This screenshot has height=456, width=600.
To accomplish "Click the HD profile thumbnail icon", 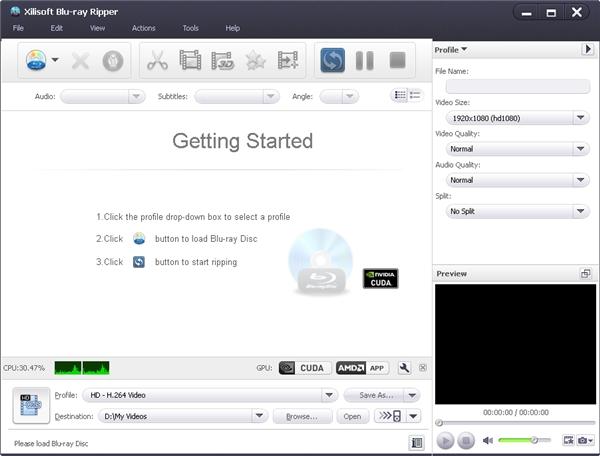I will pos(31,406).
